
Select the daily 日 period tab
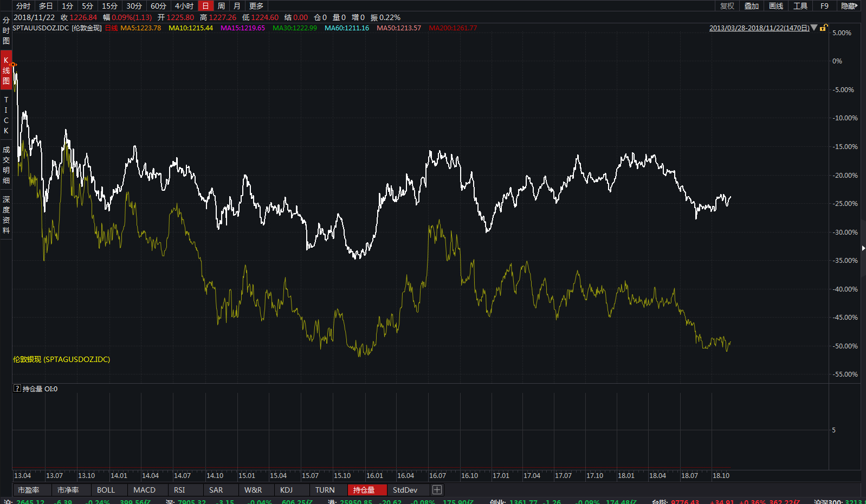pos(205,6)
